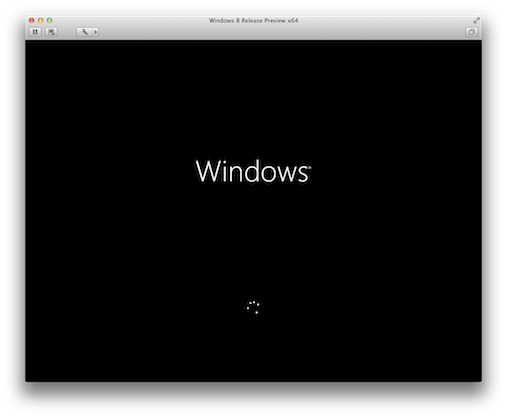Click the trademark symbol after Windows text
Screen dimensions: 507x417
(x=310, y=168)
